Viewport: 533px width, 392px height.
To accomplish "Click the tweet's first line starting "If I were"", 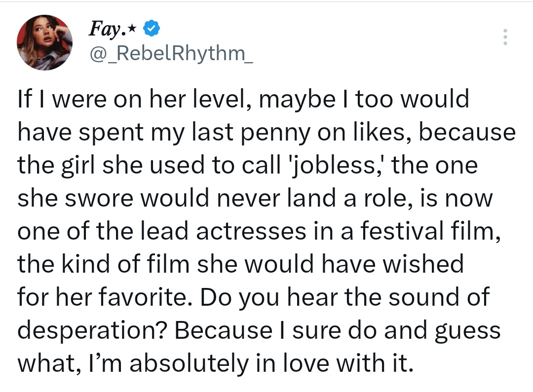I will click(x=243, y=99).
